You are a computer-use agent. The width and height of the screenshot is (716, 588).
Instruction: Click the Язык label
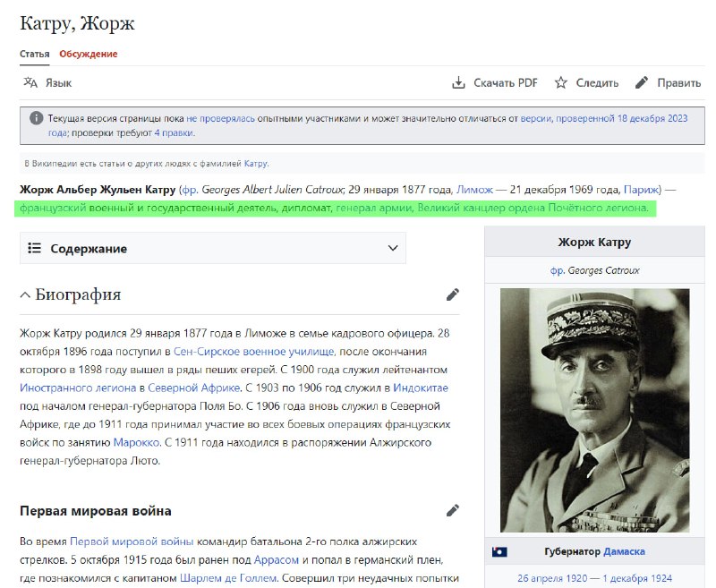click(x=58, y=82)
